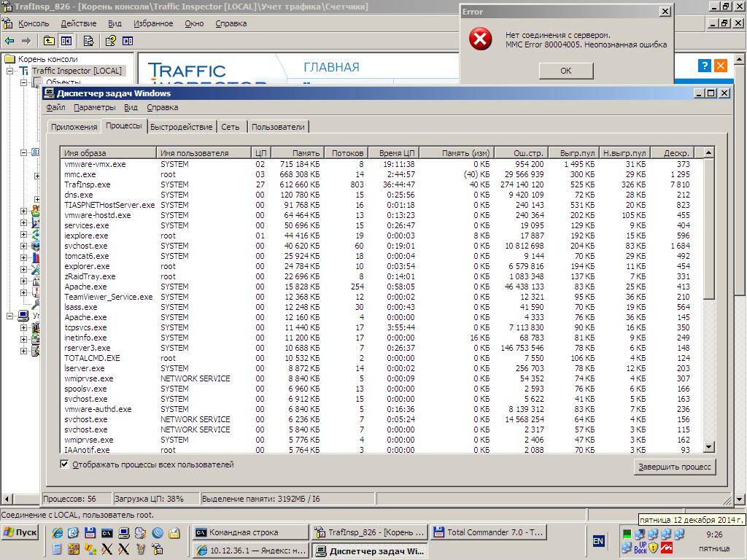Select the TeamViewer_Service.exe process row

pyautogui.click(x=382, y=297)
